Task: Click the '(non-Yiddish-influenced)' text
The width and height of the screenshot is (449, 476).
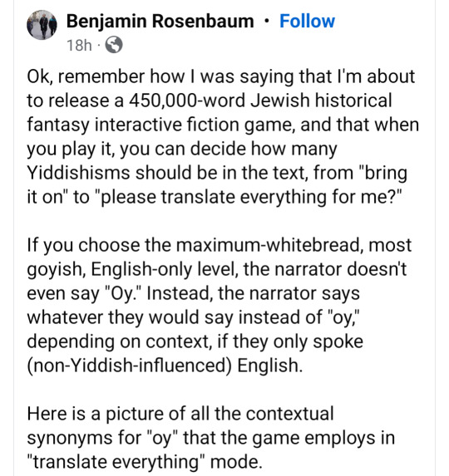Action: pyautogui.click(x=130, y=366)
